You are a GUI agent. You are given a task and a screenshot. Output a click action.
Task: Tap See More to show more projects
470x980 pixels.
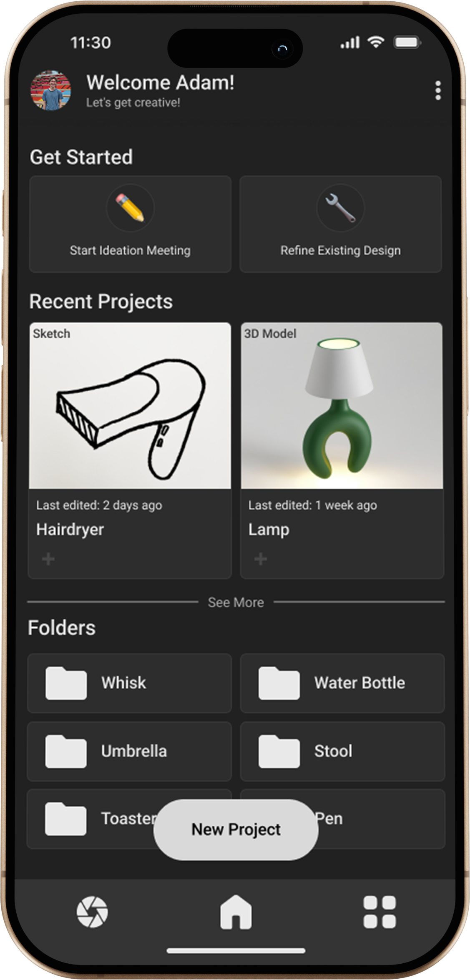tap(236, 602)
